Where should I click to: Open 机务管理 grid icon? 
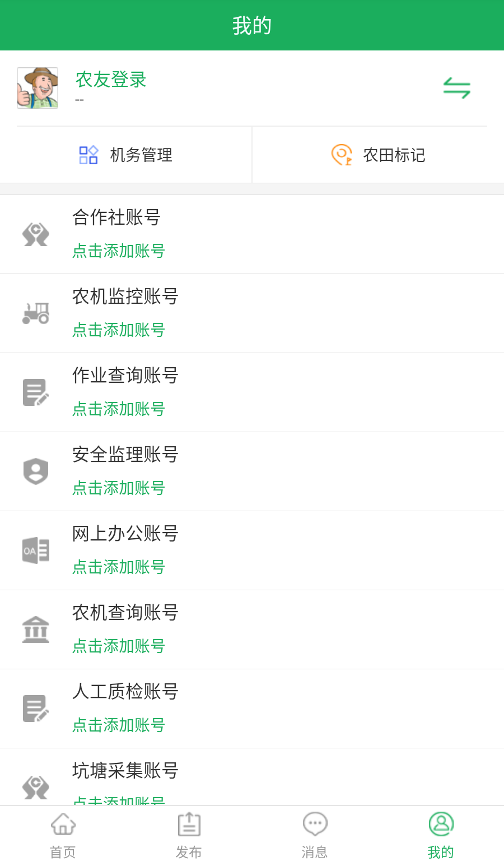[x=88, y=155]
